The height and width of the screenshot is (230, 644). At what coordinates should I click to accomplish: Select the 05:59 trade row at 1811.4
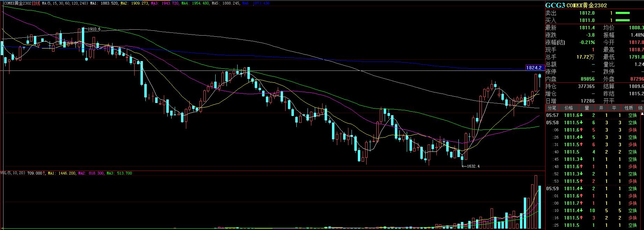click(594, 188)
